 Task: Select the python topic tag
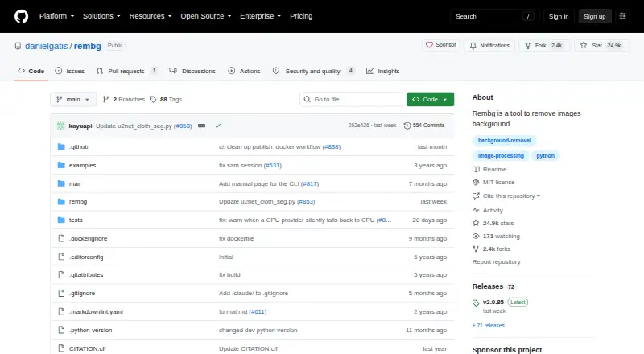point(546,156)
